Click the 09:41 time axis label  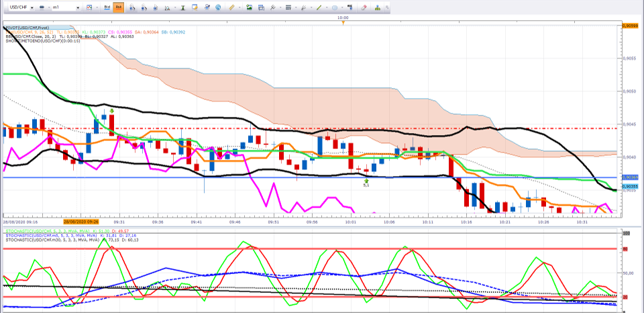coord(197,221)
